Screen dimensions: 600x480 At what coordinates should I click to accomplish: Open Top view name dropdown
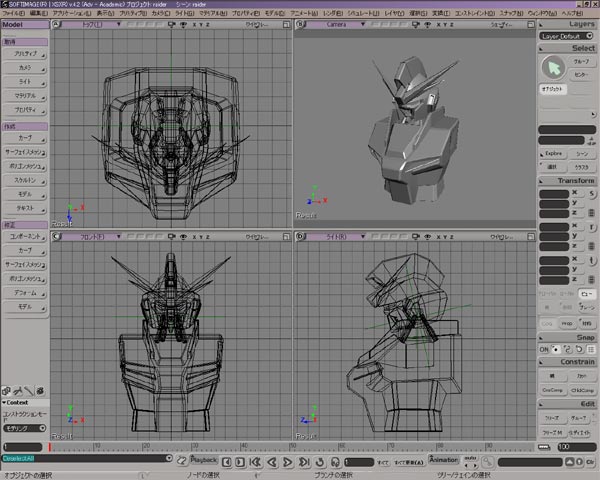pos(91,24)
